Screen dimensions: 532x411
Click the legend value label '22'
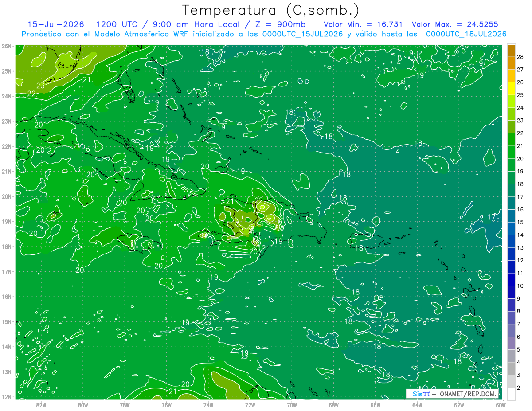click(x=520, y=133)
